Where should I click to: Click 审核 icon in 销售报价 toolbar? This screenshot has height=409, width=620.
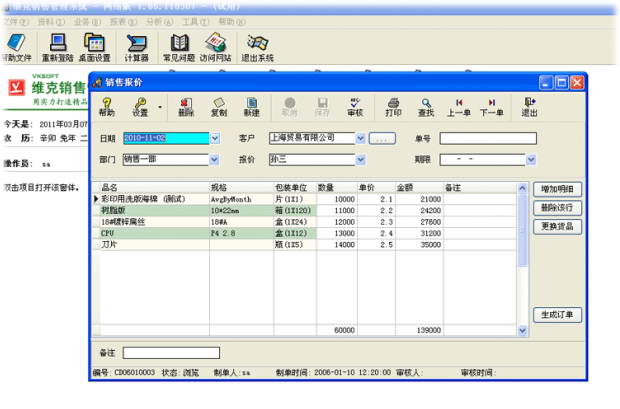[355, 107]
